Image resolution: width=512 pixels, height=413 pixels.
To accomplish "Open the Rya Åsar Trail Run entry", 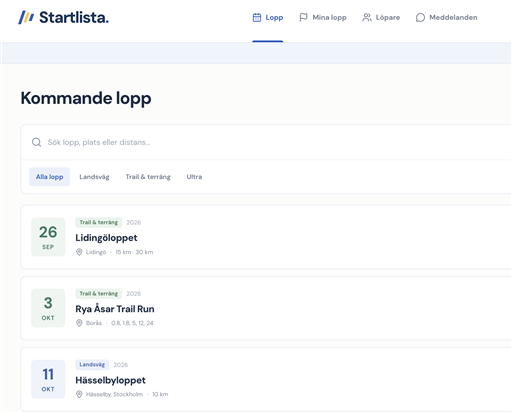I will pyautogui.click(x=266, y=308).
